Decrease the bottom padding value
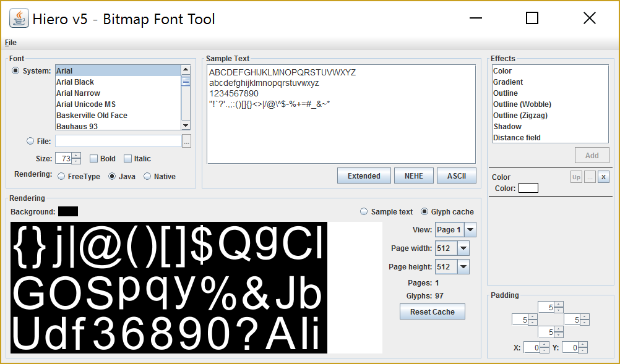 coord(559,335)
